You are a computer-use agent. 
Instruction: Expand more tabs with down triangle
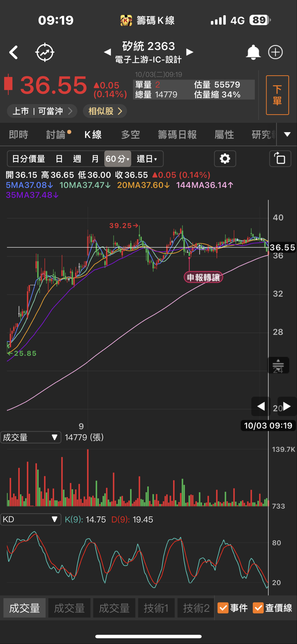point(287,134)
